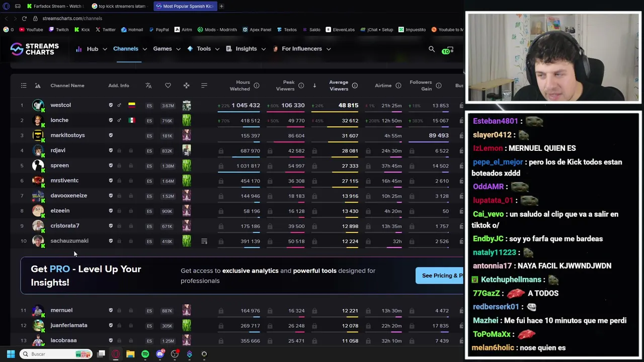Click the game controller column header icon
The height and width of the screenshot is (362, 644).
click(x=187, y=86)
